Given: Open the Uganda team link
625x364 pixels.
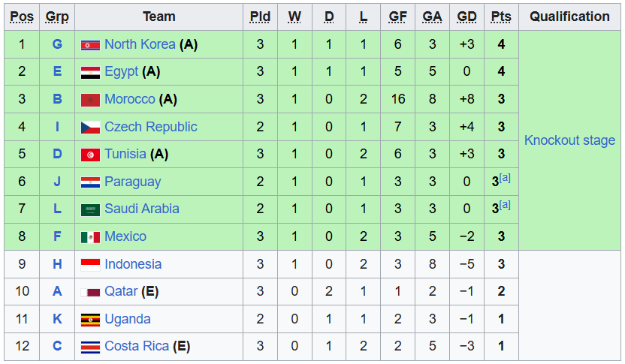Looking at the screenshot, I should [x=127, y=319].
